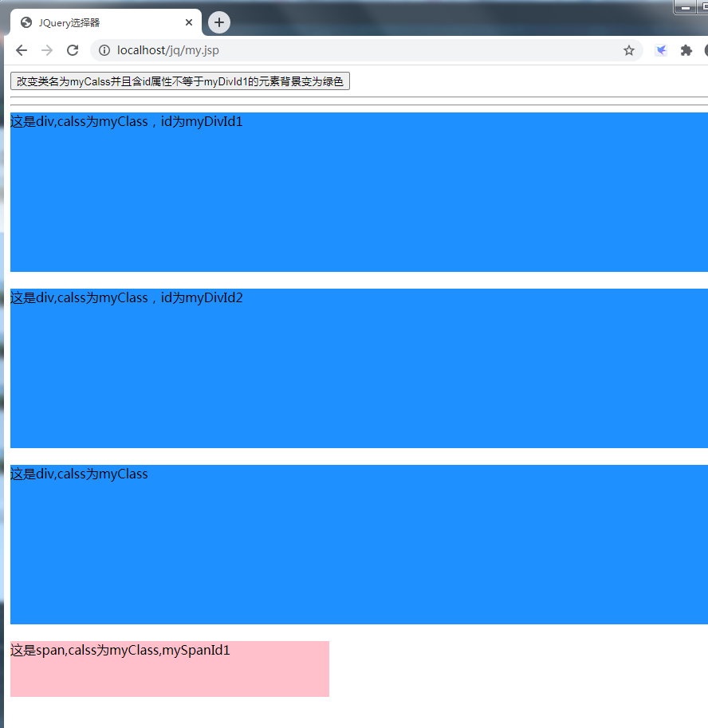This screenshot has width=708, height=728.
Task: Click text 这是div,calss为myClass without id
Action: [x=79, y=474]
